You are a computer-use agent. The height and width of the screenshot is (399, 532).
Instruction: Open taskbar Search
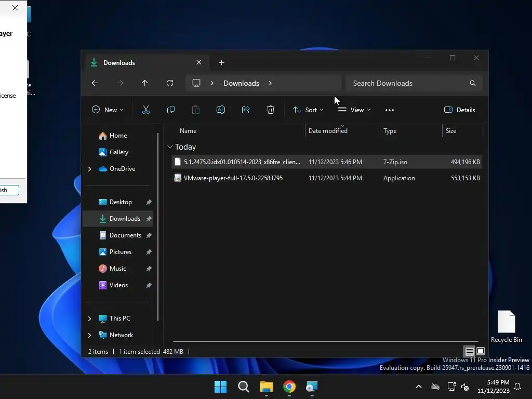pos(243,387)
